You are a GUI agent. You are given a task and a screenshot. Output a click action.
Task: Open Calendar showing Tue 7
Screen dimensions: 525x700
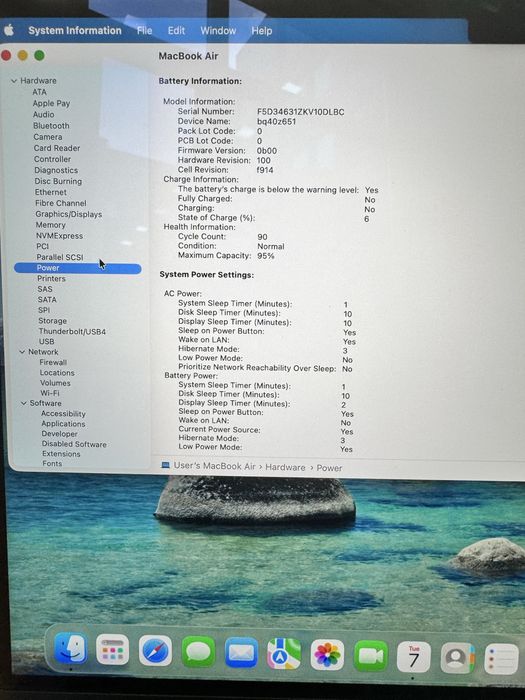click(413, 657)
